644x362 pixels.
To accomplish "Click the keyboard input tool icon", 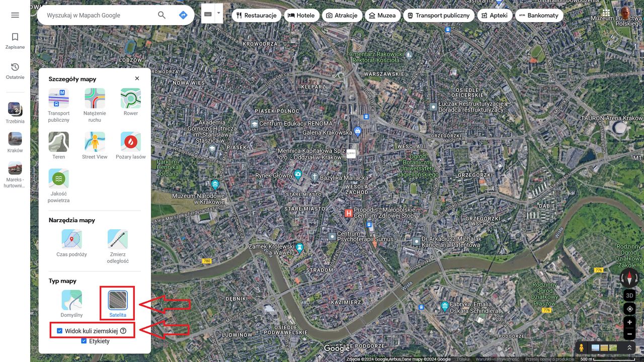I will point(208,14).
